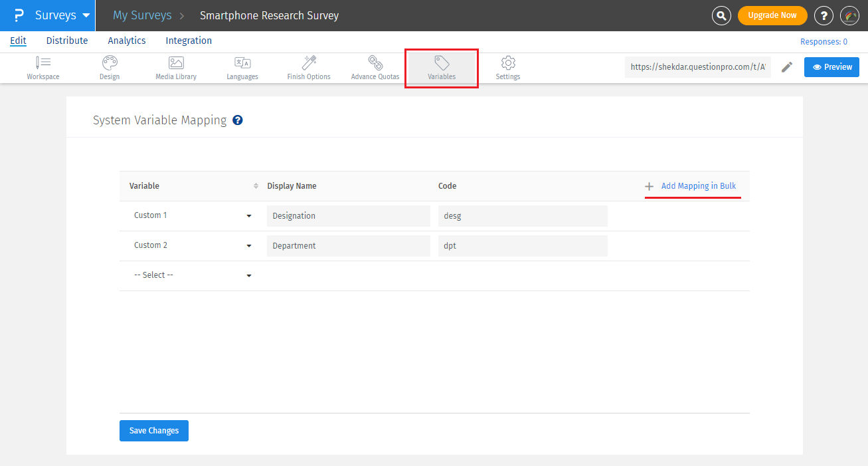Click the Upgrade Now button
This screenshot has height=466, width=868.
click(772, 15)
